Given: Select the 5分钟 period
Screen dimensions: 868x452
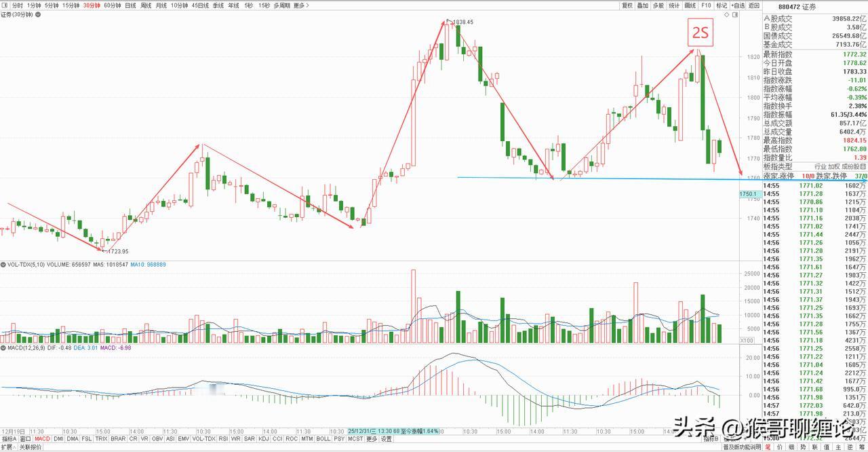Looking at the screenshot, I should (52, 5).
